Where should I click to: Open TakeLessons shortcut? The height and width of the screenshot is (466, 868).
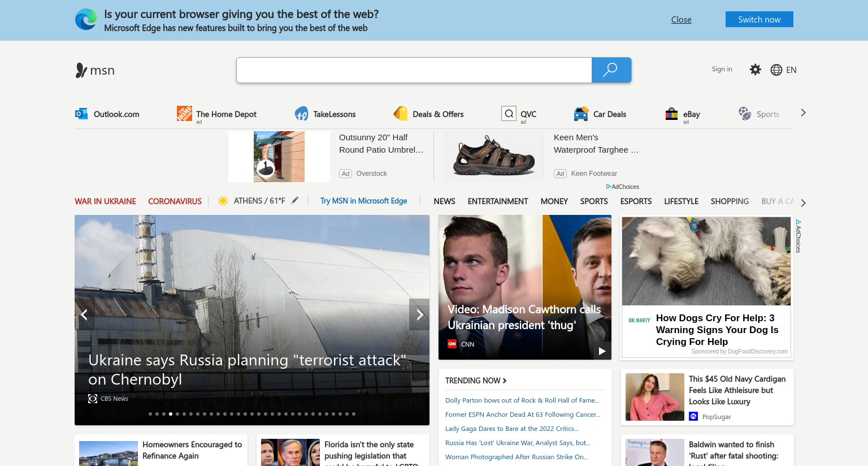(325, 114)
